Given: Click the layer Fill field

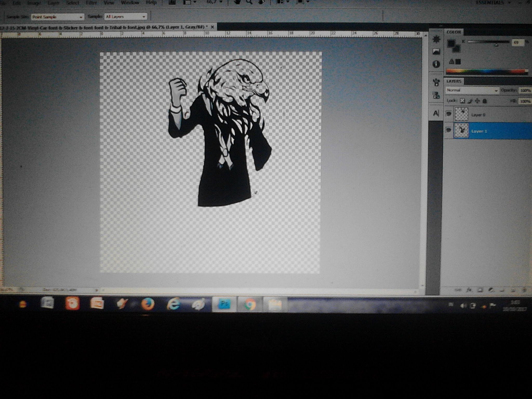Looking at the screenshot, I should click(x=525, y=101).
